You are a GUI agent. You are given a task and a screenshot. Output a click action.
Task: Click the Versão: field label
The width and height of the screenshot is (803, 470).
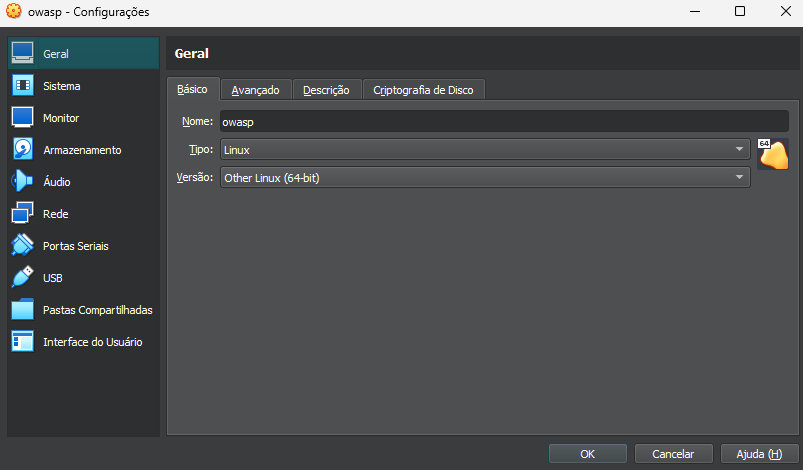[x=195, y=177]
